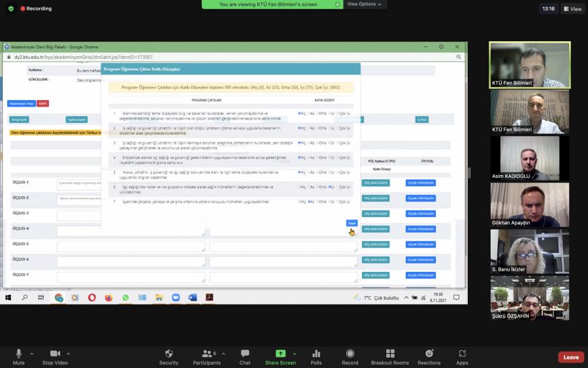Click ÖLÇME YÖNTEMLERİ button for ÖÇ(LO)-6
The height and width of the screenshot is (368, 588).
coord(420,260)
